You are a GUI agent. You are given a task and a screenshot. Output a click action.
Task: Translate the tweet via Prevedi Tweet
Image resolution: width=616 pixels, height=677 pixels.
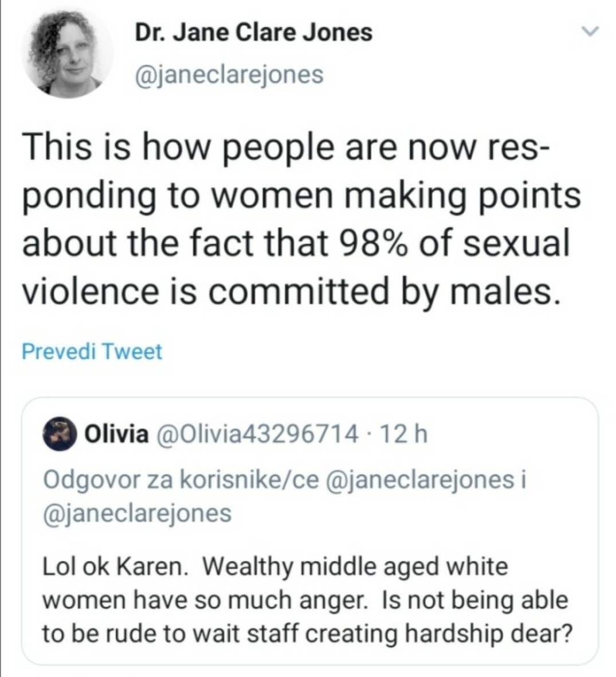(x=92, y=351)
